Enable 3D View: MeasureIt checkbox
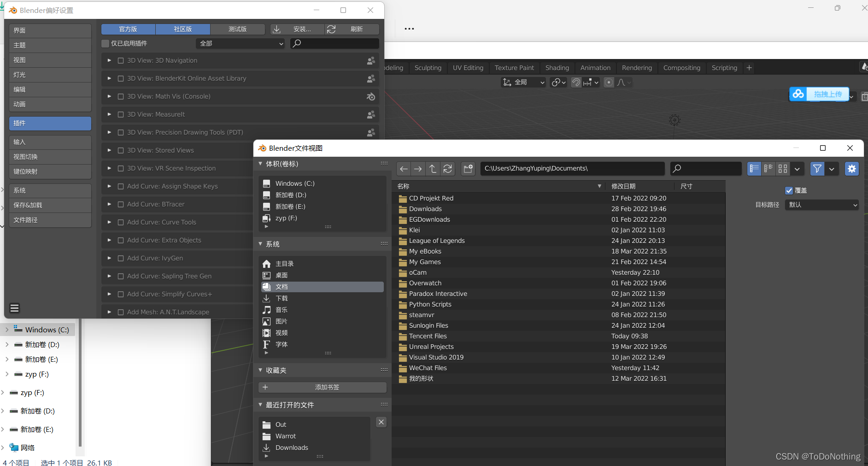Screen dimensions: 868x466 pos(121,114)
